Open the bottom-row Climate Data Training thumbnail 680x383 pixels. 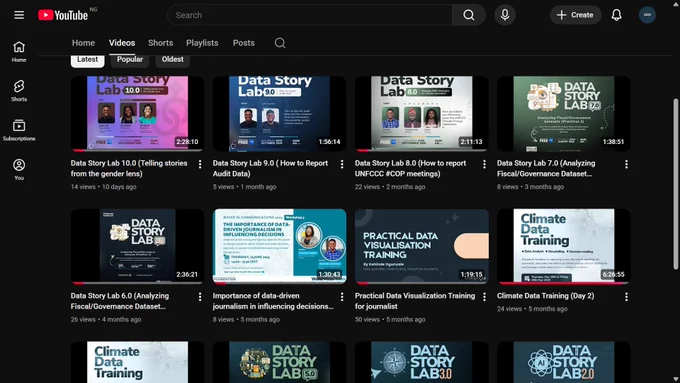coord(137,362)
